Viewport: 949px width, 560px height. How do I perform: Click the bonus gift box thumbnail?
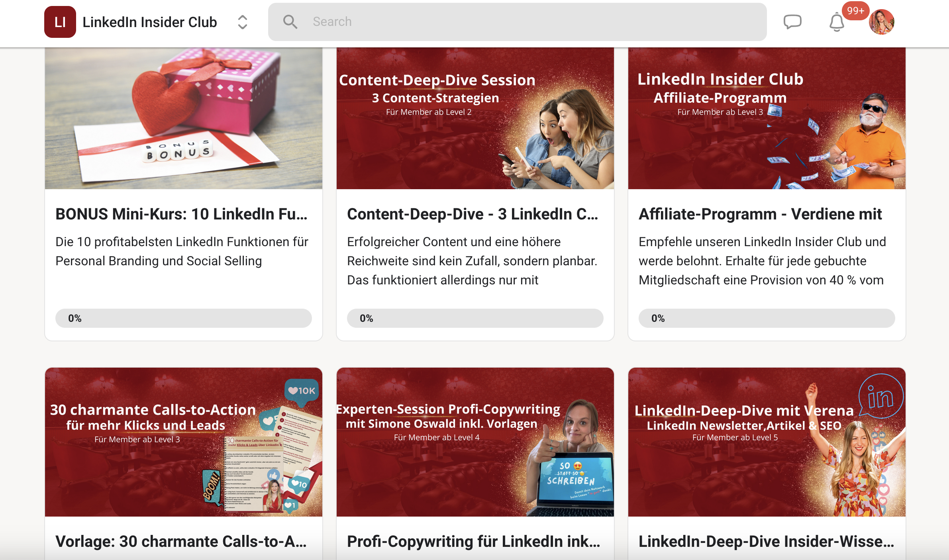pyautogui.click(x=184, y=118)
